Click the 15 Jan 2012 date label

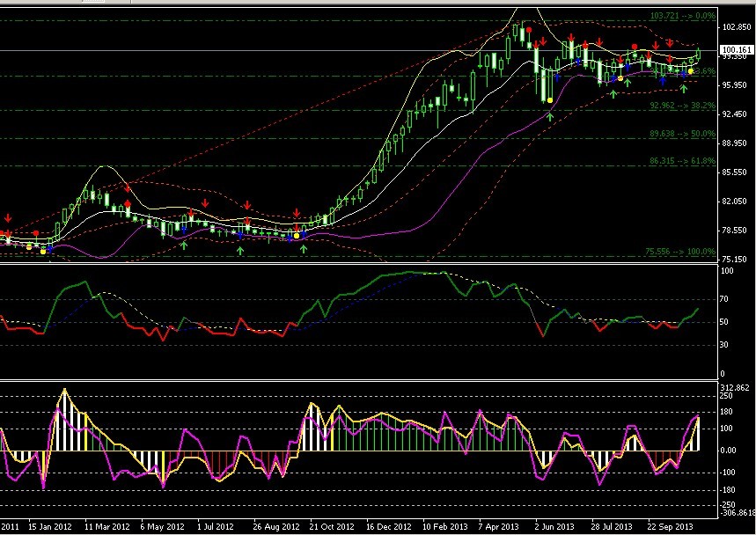[51, 527]
